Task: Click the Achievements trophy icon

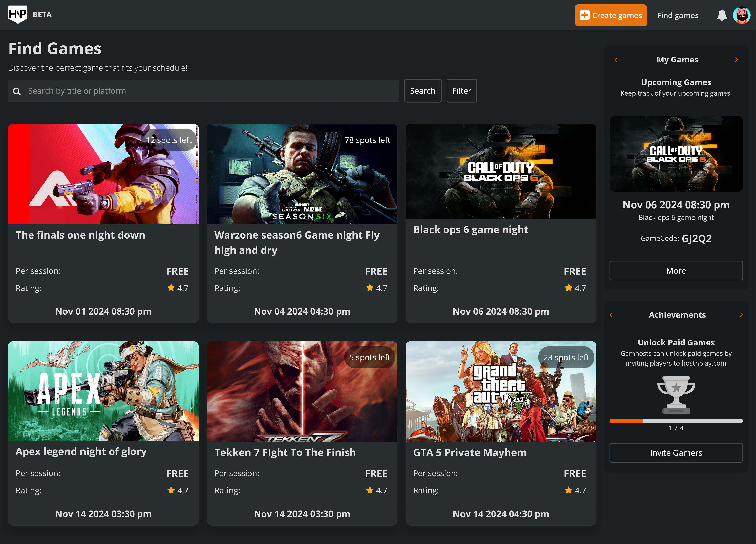Action: [676, 395]
